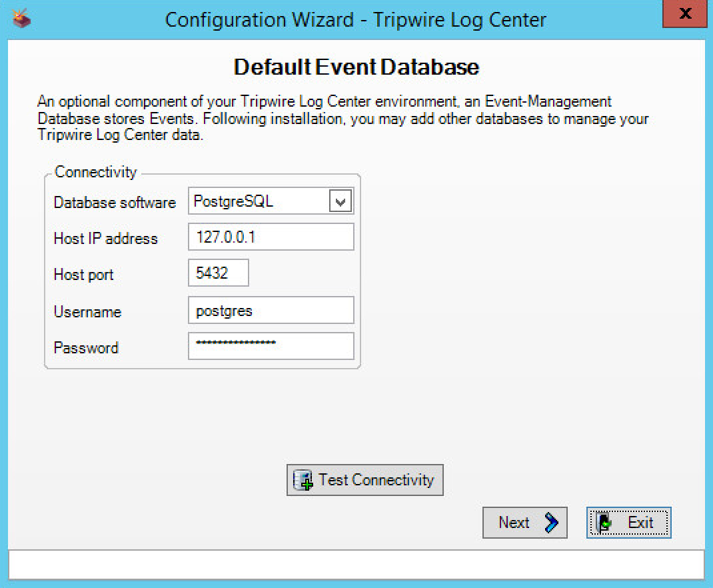This screenshot has width=713, height=588.
Task: Click into the Host port field
Action: pos(219,273)
